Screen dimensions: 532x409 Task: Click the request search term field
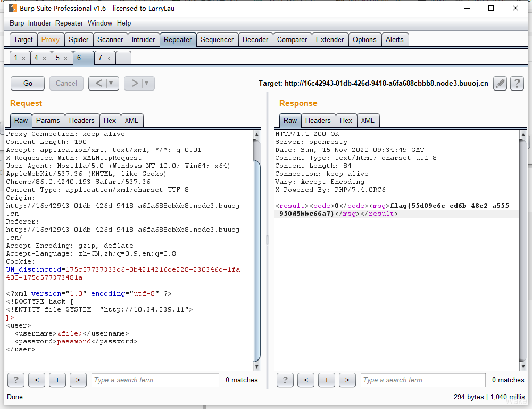click(155, 380)
